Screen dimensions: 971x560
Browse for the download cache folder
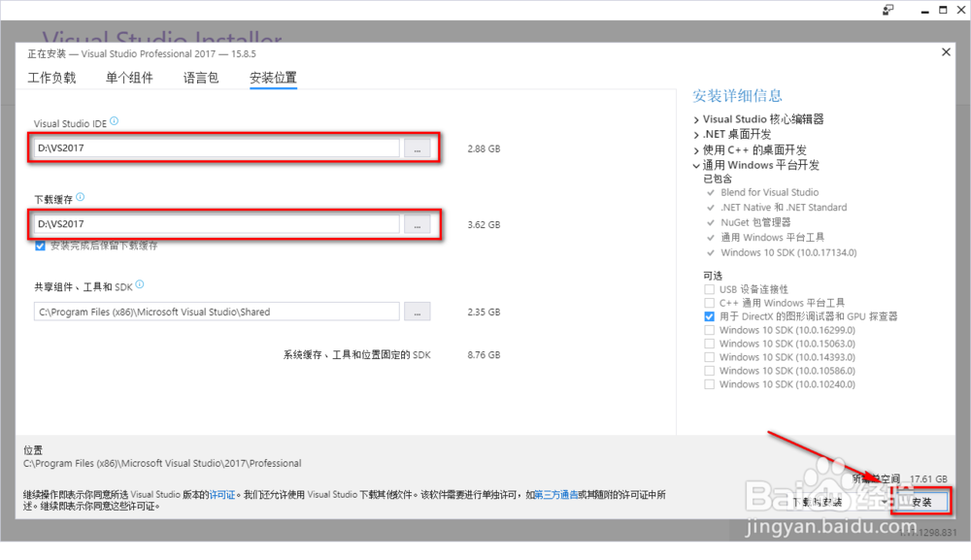click(x=418, y=224)
